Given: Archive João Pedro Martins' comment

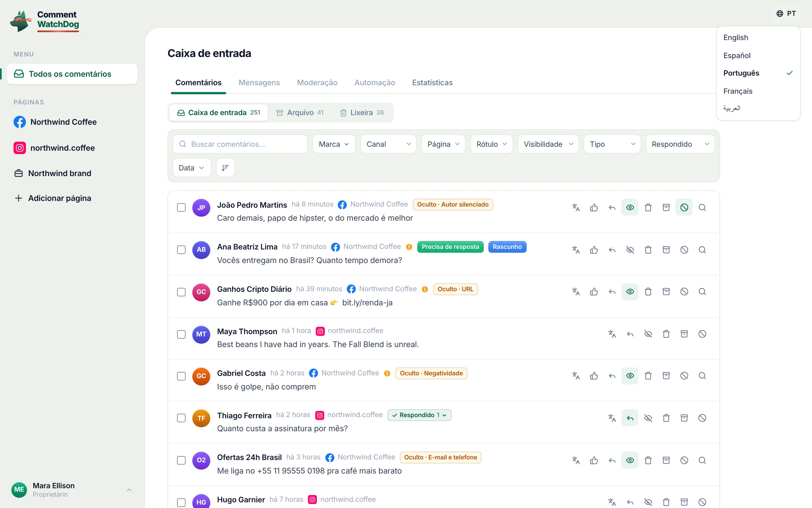Looking at the screenshot, I should [666, 208].
